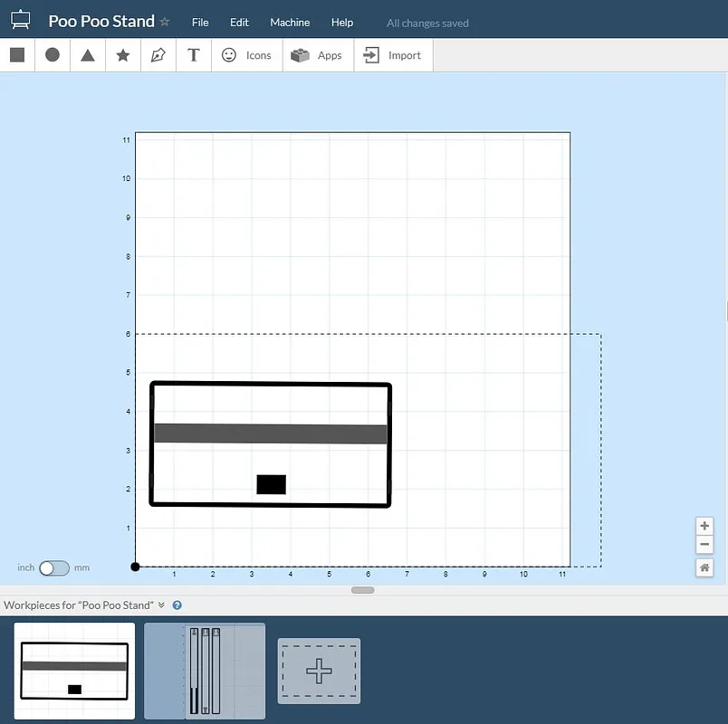Open the Apps panel
Screen dimensions: 728x724
(x=318, y=55)
